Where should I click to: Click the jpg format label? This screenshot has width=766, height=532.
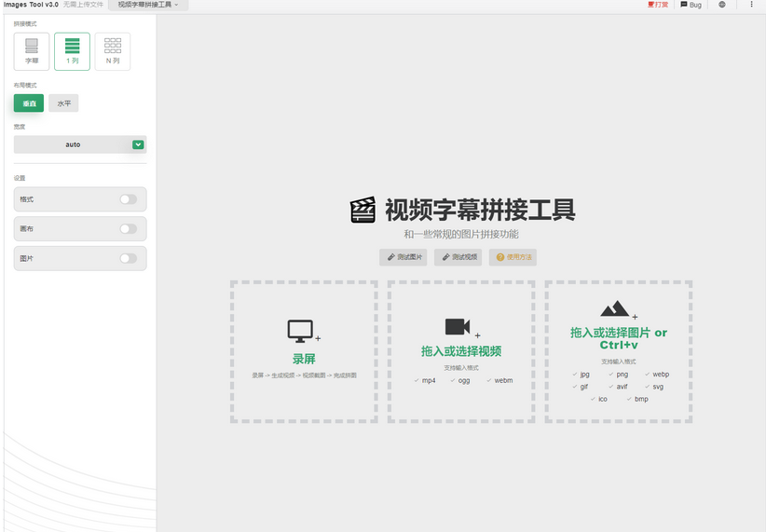coord(585,375)
